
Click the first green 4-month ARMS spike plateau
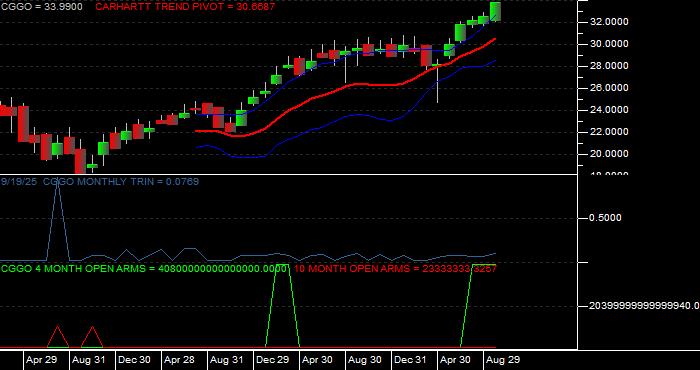[283, 266]
